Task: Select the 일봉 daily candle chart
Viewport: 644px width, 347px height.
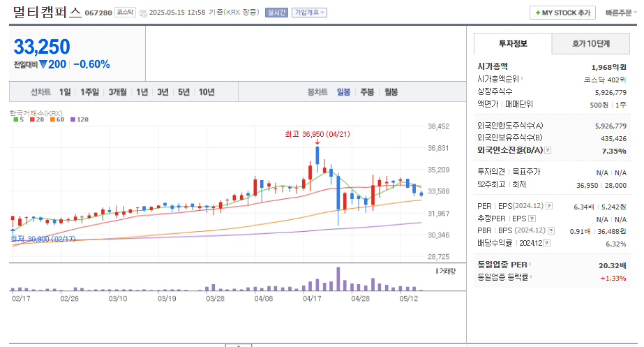Action: coord(343,91)
